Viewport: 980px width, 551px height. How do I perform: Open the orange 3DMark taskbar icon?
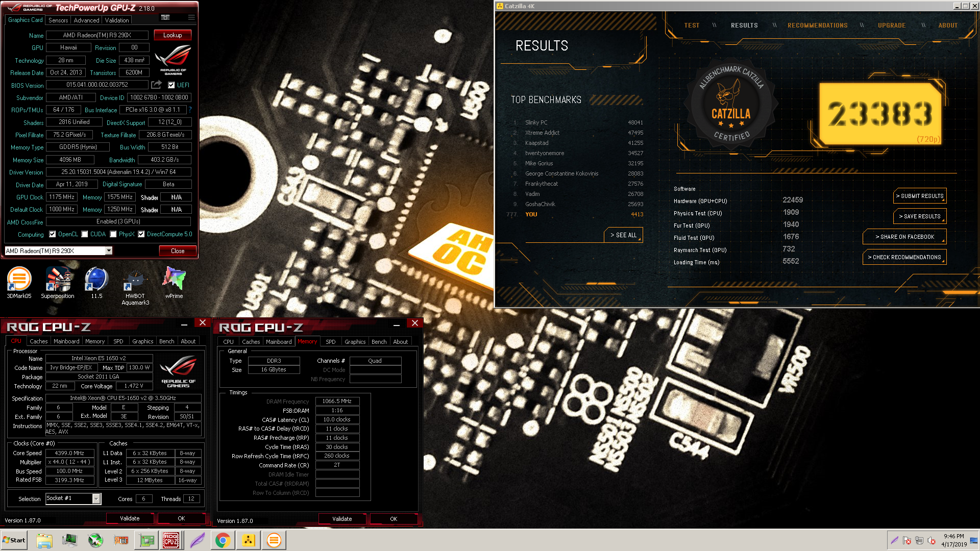(x=274, y=540)
